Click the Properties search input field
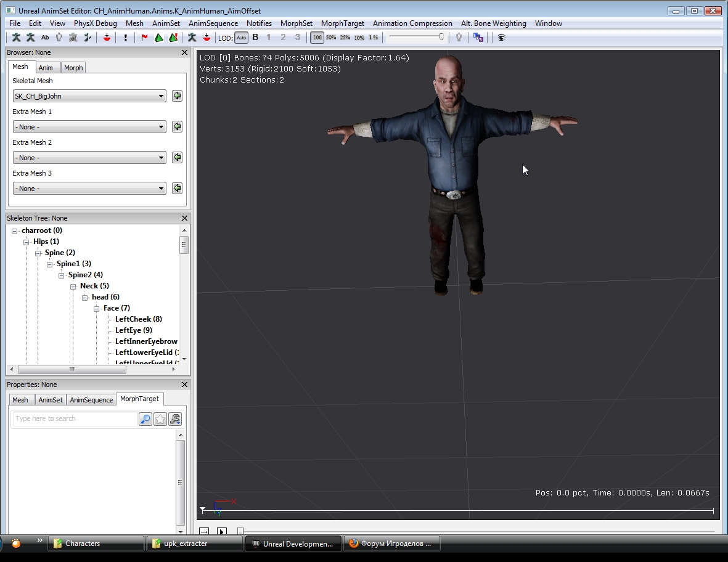728x562 pixels. [75, 419]
